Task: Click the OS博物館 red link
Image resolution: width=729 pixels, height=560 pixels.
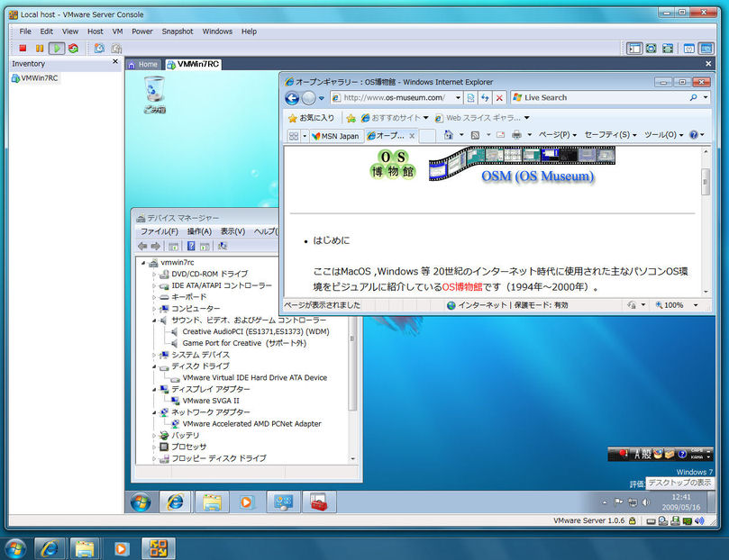Action: (462, 287)
